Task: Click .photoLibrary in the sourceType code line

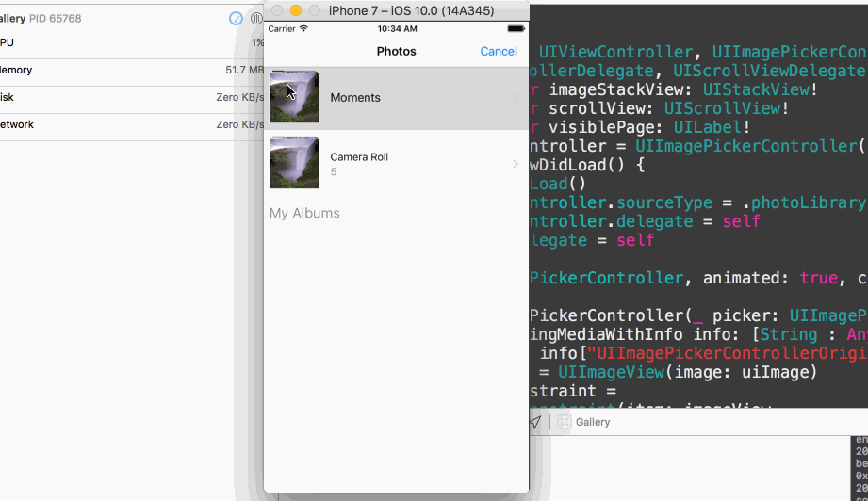Action: click(804, 202)
